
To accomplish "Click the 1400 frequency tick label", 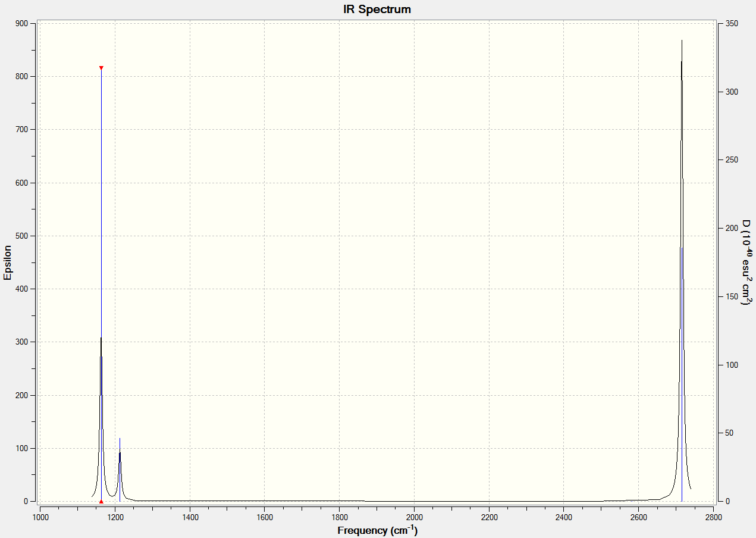I will tap(190, 517).
